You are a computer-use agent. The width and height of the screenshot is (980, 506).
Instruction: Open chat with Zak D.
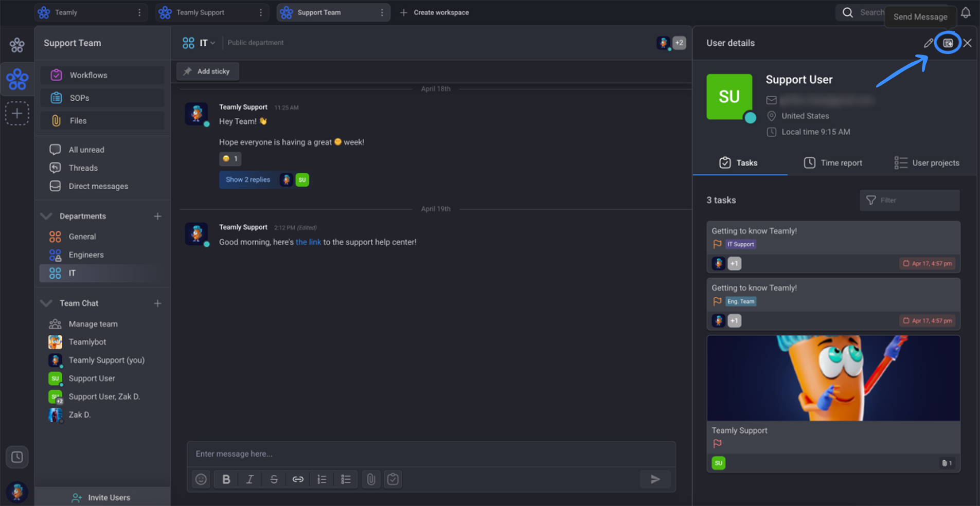79,415
